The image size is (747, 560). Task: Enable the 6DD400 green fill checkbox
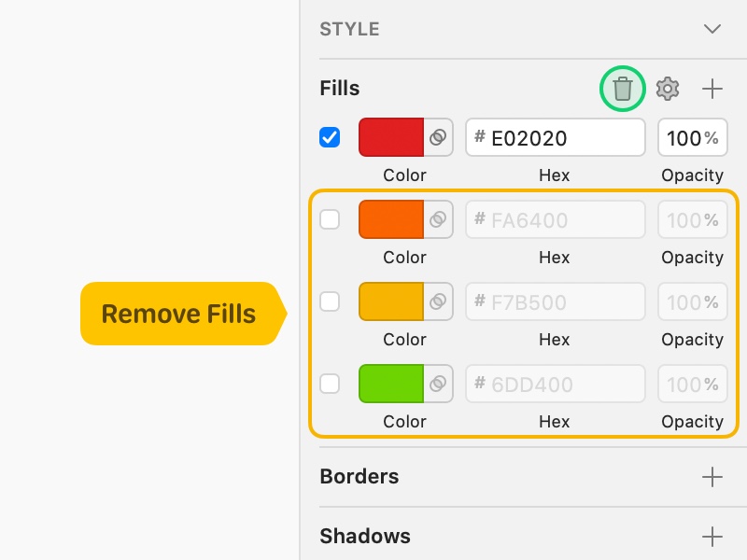(330, 384)
